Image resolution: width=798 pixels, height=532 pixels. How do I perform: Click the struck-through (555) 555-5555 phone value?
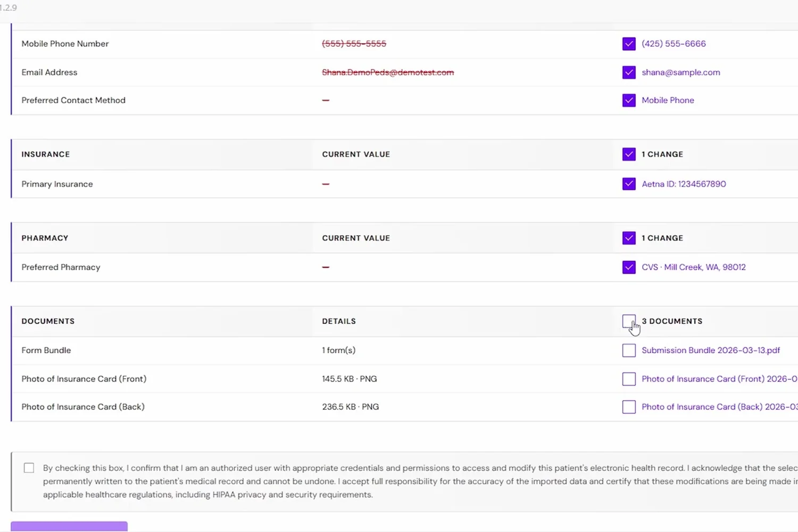(354, 44)
